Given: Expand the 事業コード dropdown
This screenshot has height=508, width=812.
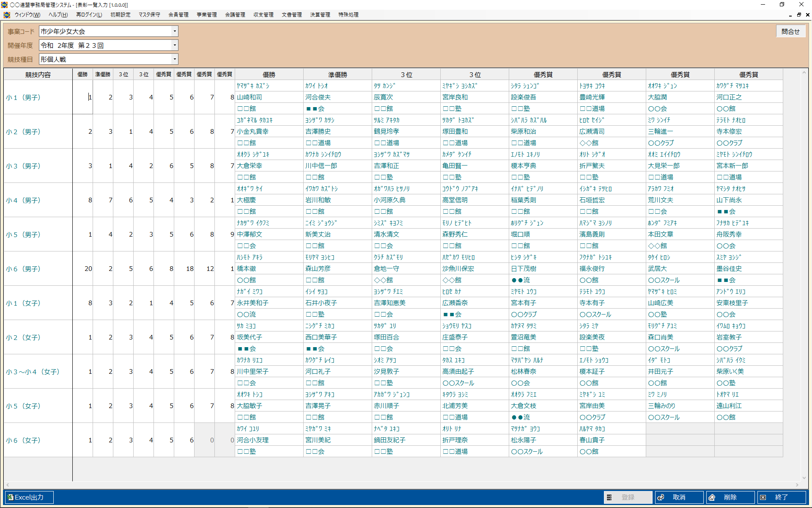Looking at the screenshot, I should (174, 31).
